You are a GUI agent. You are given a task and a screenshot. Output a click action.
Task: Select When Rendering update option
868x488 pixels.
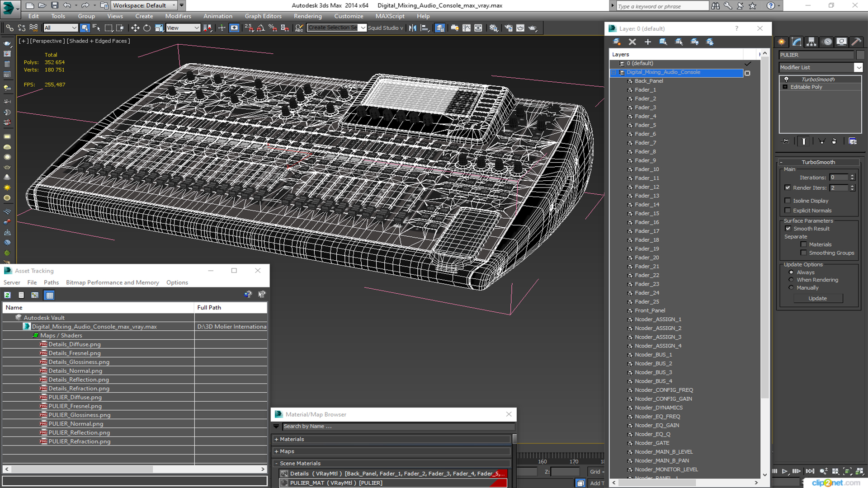click(x=791, y=280)
